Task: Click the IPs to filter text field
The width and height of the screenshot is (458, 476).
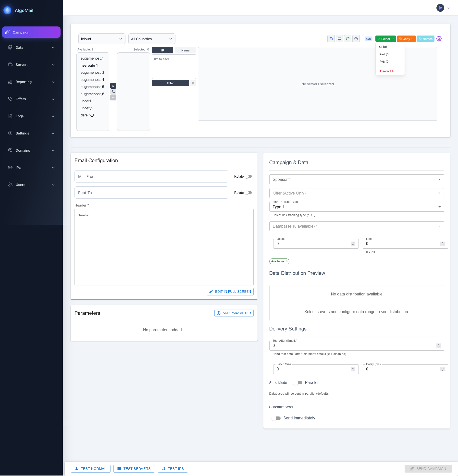Action: pos(174,66)
